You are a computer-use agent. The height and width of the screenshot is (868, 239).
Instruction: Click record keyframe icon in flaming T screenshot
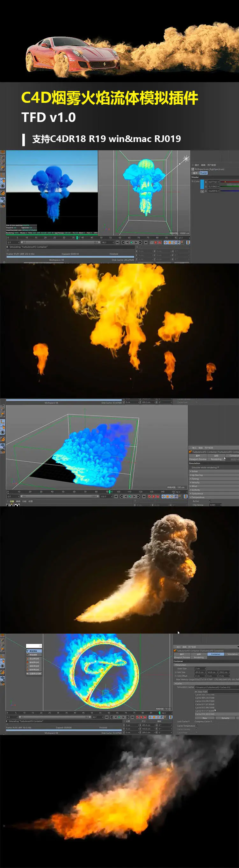[138, 717]
